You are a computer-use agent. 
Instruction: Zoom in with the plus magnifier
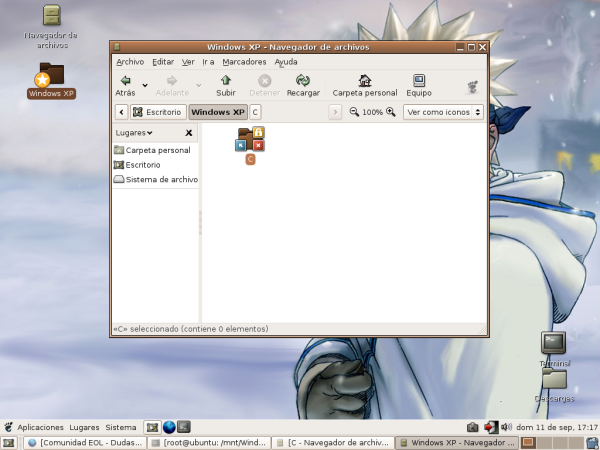point(391,112)
